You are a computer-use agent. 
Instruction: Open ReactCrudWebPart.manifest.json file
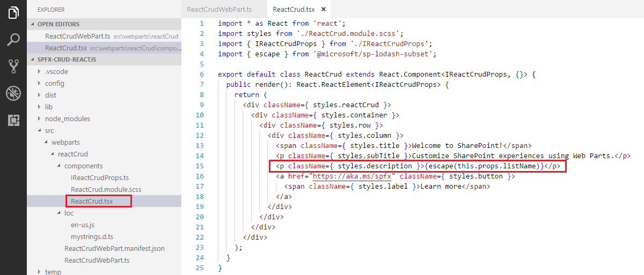pos(114,248)
